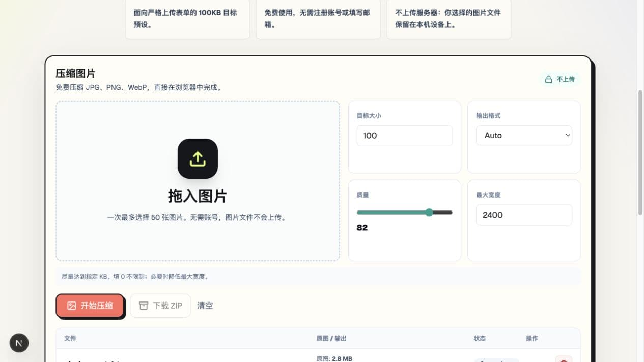Click the 原图: 2.8 MB text
The width and height of the screenshot is (644, 362).
click(x=334, y=358)
